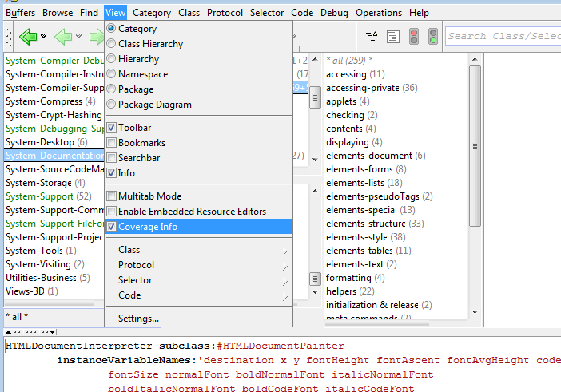Select Utilities-Business (5) category
The height and width of the screenshot is (392, 561).
pos(48,278)
